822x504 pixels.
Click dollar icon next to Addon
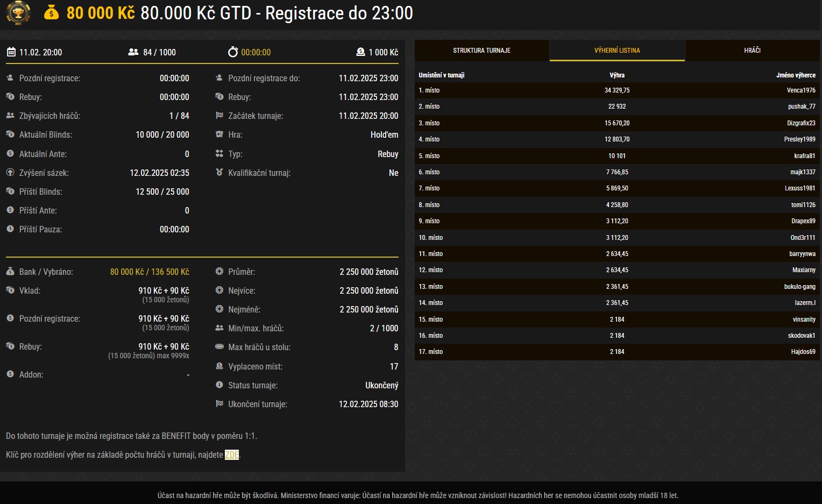pyautogui.click(x=10, y=374)
